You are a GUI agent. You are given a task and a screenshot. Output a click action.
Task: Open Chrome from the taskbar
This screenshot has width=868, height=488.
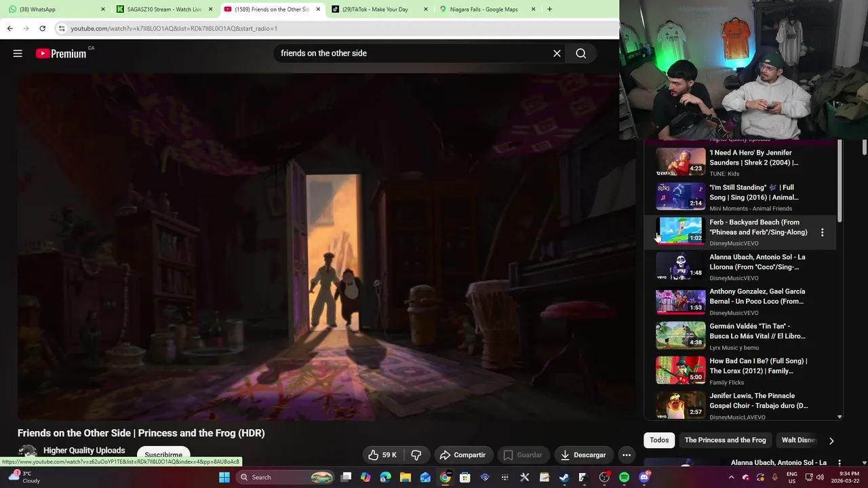coord(445,477)
